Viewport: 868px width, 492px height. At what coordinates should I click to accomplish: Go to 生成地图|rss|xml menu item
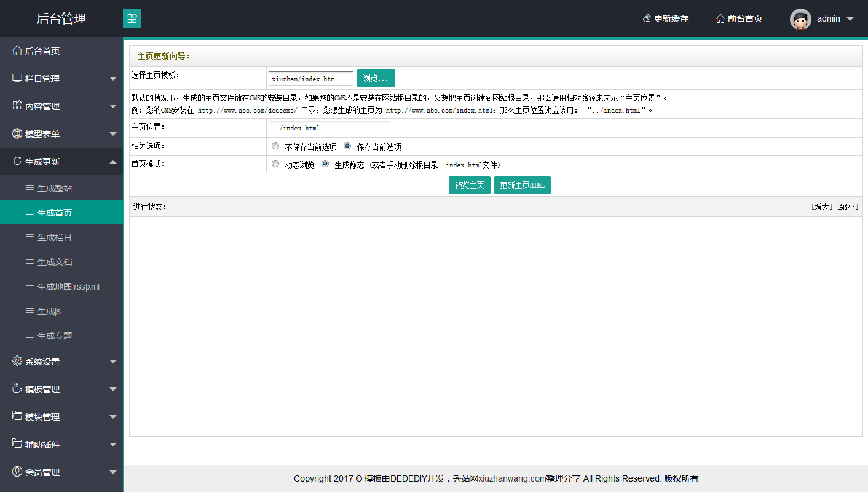tap(68, 287)
